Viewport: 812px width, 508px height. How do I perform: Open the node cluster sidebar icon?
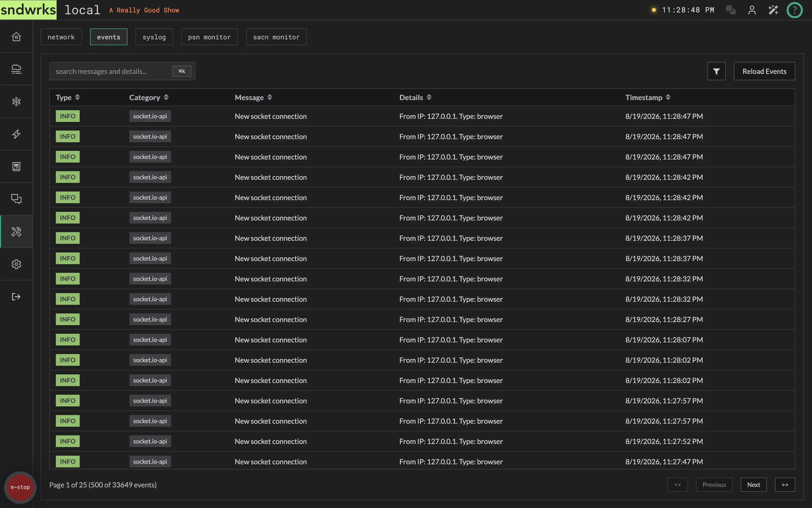click(16, 101)
